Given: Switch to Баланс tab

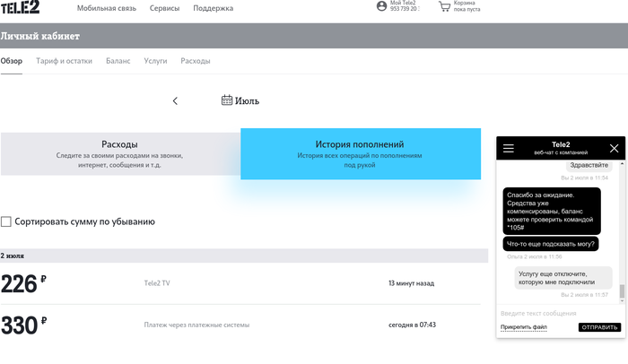Looking at the screenshot, I should coord(118,61).
